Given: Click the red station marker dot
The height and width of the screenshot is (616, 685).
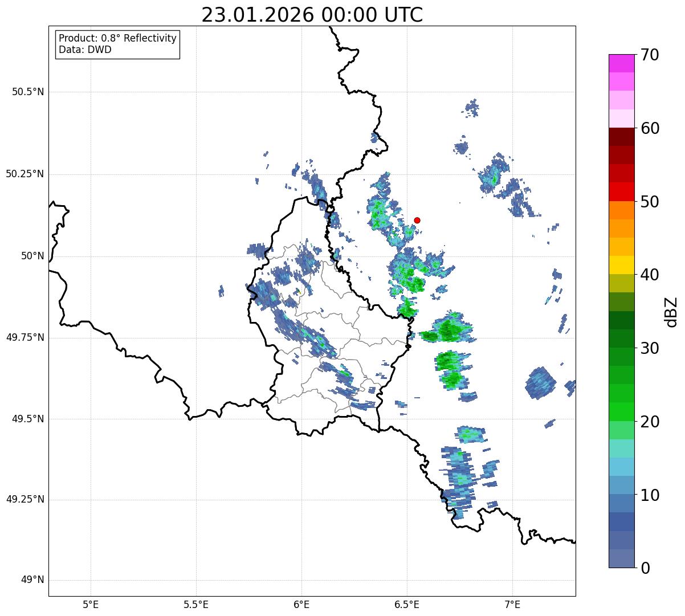Looking at the screenshot, I should pyautogui.click(x=417, y=220).
